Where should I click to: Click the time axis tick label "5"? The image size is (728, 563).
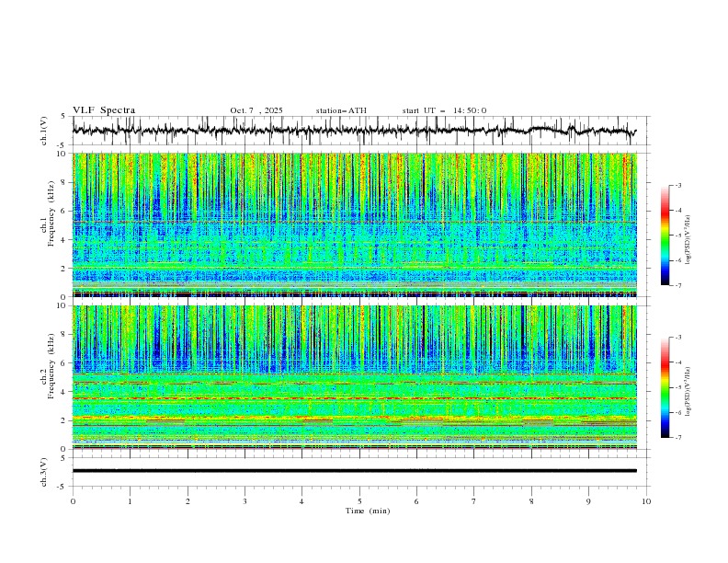(x=359, y=501)
